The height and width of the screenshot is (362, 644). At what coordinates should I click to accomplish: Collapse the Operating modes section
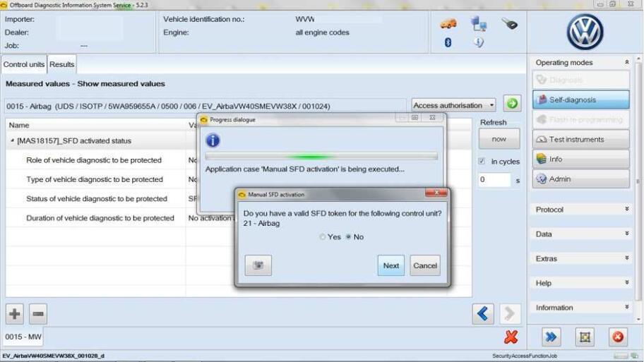pyautogui.click(x=627, y=62)
